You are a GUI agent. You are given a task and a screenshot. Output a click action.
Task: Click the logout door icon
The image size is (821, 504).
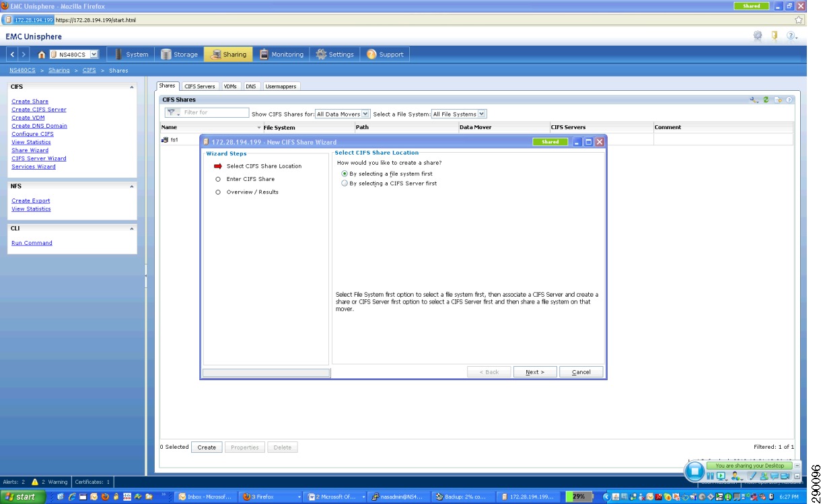(x=775, y=36)
